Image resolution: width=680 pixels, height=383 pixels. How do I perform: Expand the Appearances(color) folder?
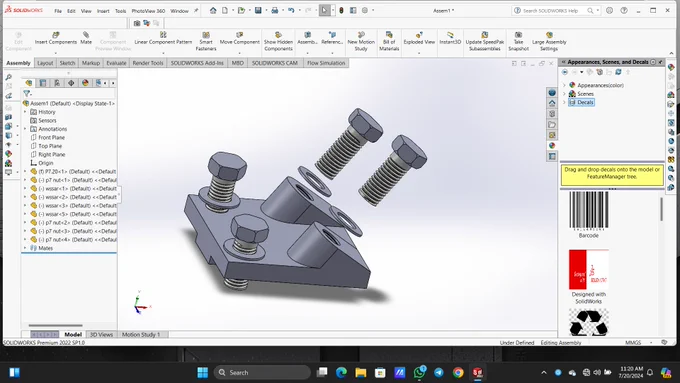(x=564, y=85)
